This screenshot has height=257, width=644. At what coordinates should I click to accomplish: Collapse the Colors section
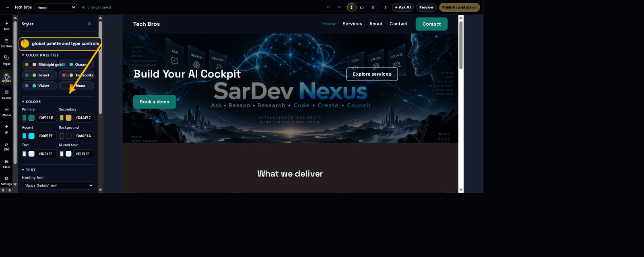pyautogui.click(x=31, y=102)
